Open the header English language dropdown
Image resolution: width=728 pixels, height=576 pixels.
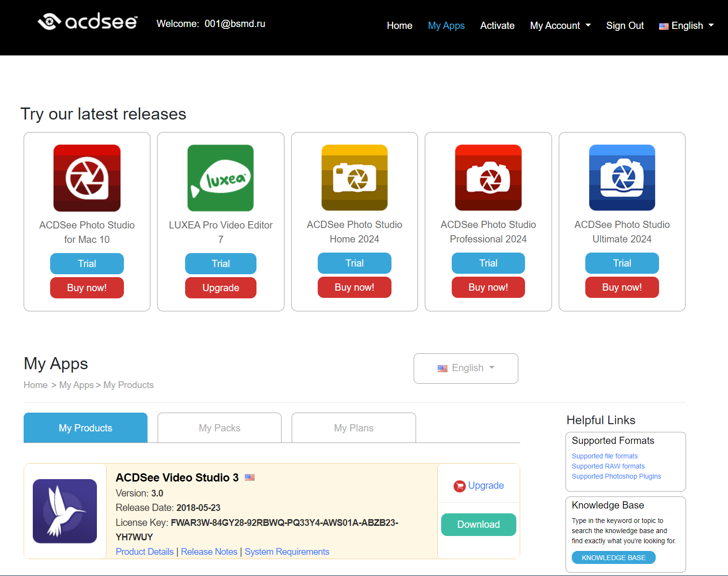pyautogui.click(x=687, y=26)
